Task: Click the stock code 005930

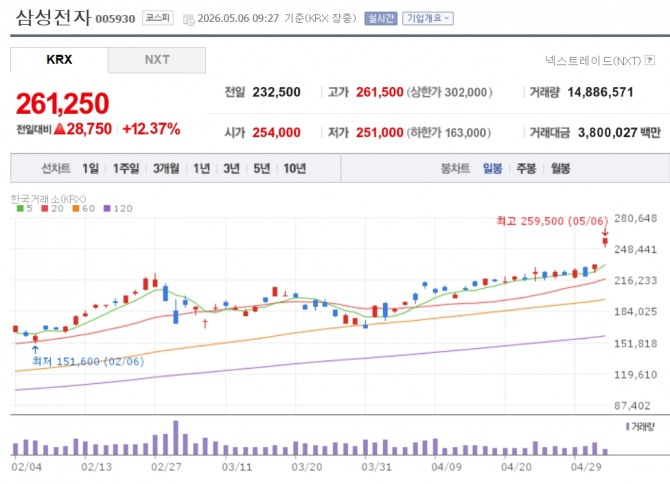Action: [x=115, y=19]
